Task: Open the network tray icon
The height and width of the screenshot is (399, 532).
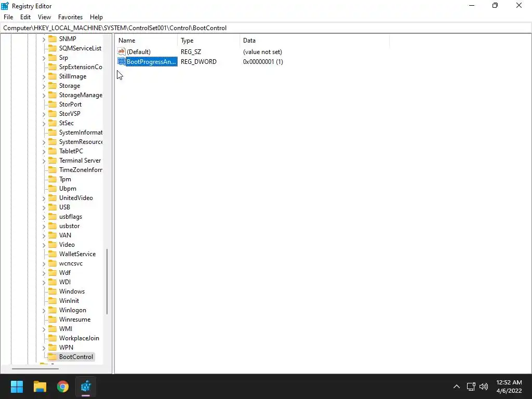Action: (x=471, y=387)
